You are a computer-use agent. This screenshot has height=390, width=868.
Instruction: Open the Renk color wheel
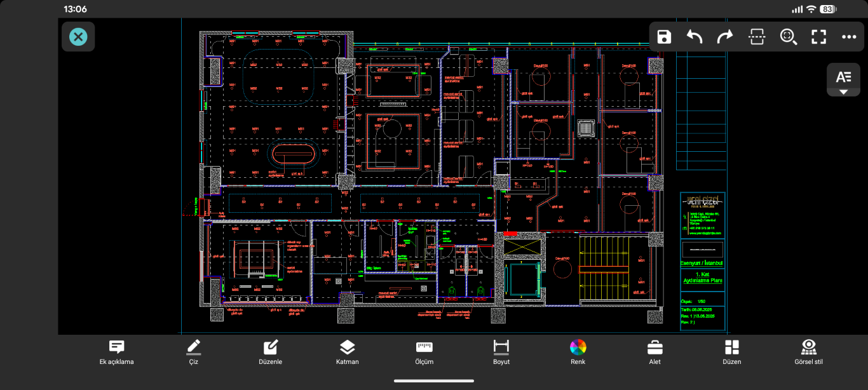click(x=578, y=353)
